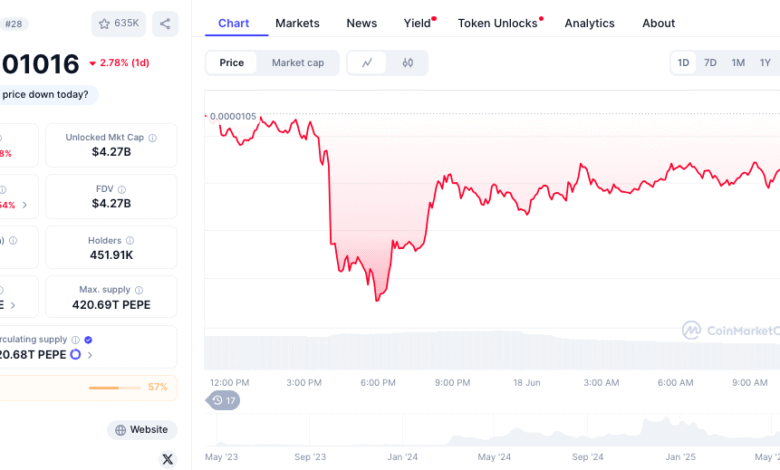
Task: Open the X (Twitter) social icon
Action: (168, 459)
